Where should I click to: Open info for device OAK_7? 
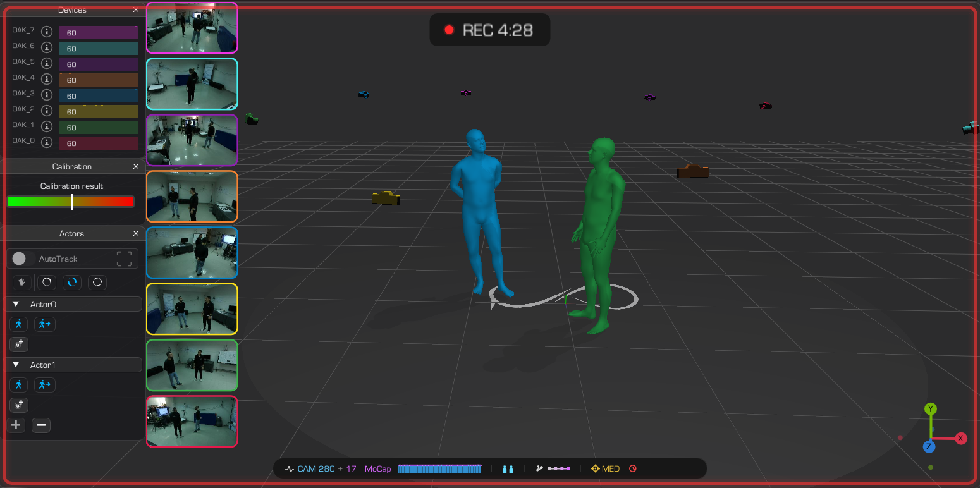click(46, 31)
